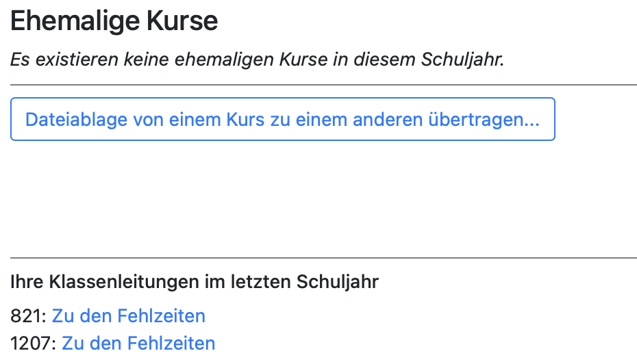Click the italic notice about no former courses
The height and width of the screenshot is (364, 637).
tap(257, 60)
